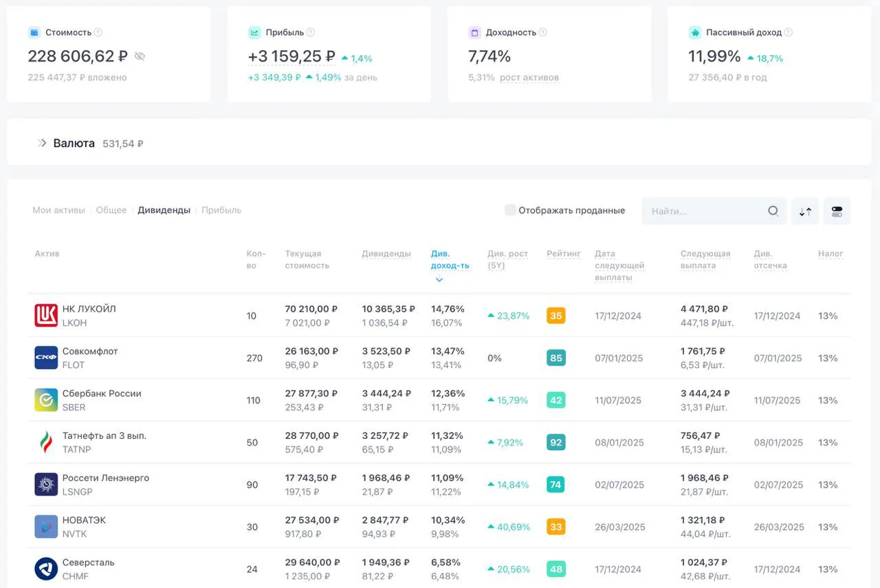Click the Пассивный доход info icon
This screenshot has width=880, height=588.
tap(789, 32)
